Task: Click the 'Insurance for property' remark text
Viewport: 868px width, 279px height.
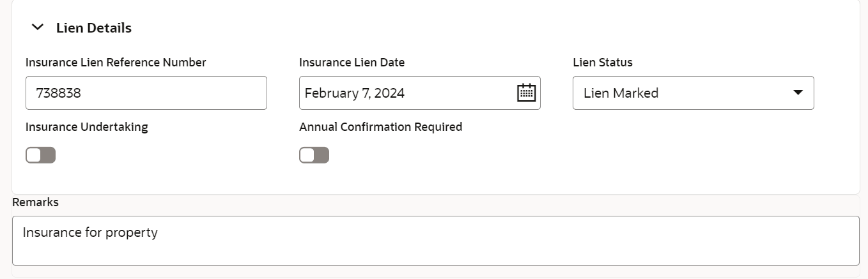Action: point(90,232)
